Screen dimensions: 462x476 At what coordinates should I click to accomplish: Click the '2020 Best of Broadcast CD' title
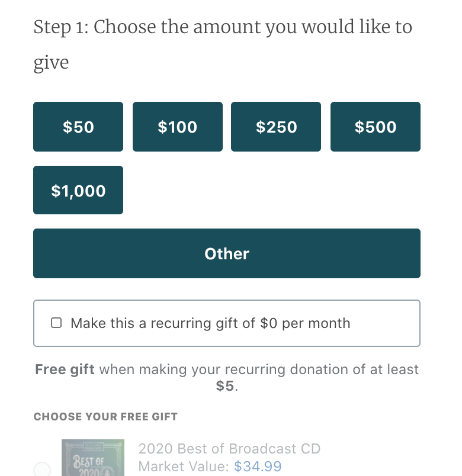point(229,448)
